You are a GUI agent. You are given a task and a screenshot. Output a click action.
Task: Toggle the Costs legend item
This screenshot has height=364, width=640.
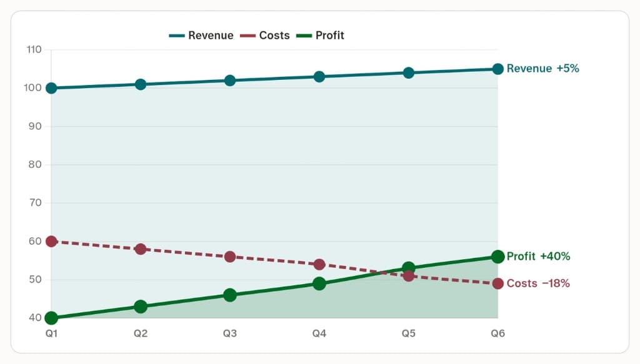point(265,36)
